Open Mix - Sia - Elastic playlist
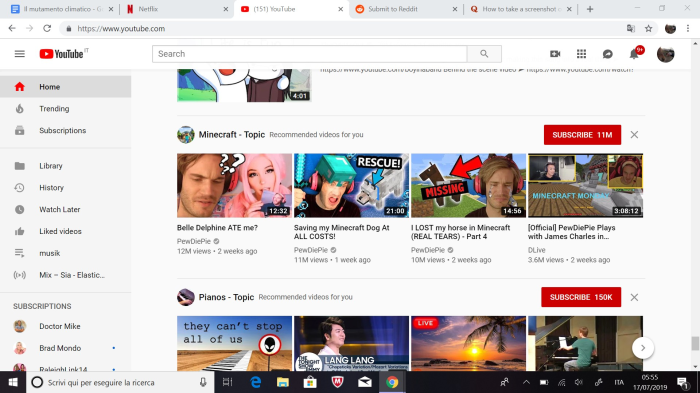The height and width of the screenshot is (393, 700). point(66,275)
